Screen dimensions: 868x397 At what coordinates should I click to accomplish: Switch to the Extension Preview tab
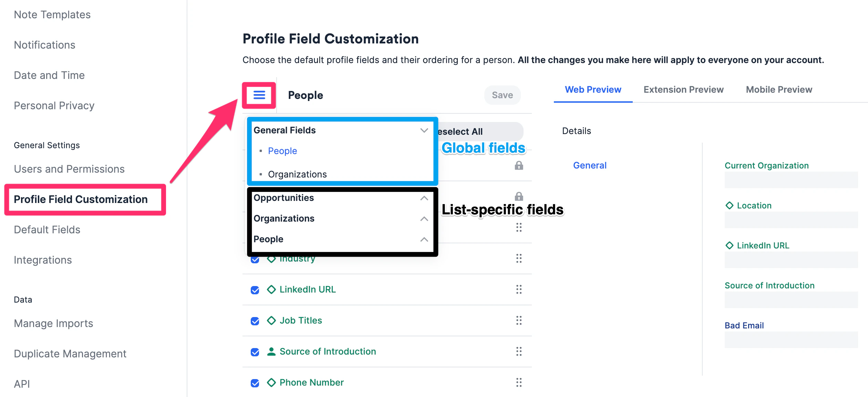(x=683, y=90)
